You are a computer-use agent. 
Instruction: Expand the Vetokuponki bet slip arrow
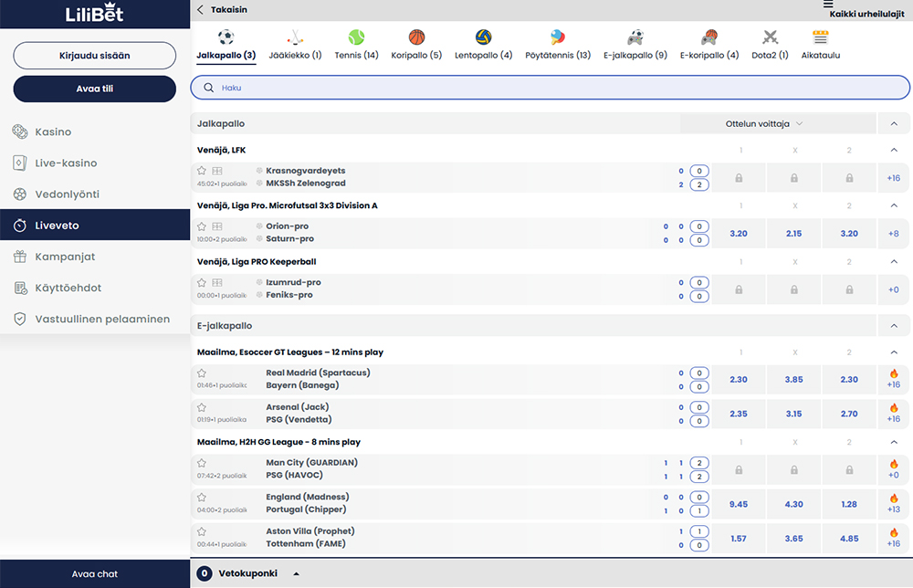[297, 574]
